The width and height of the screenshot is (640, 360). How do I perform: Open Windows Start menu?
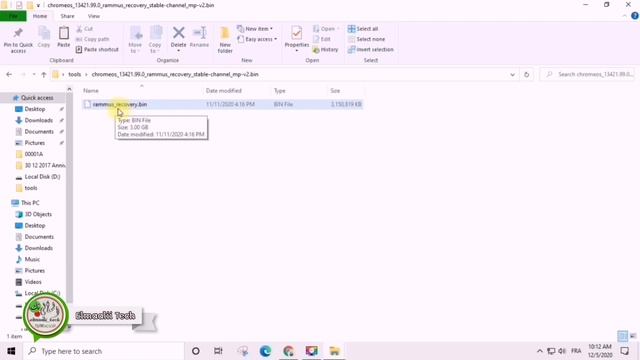coord(11,351)
